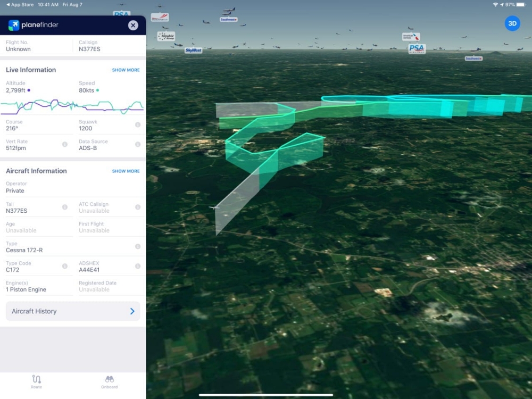The image size is (532, 399).
Task: Tap the info icon beside Squawk
Action: pyautogui.click(x=138, y=124)
